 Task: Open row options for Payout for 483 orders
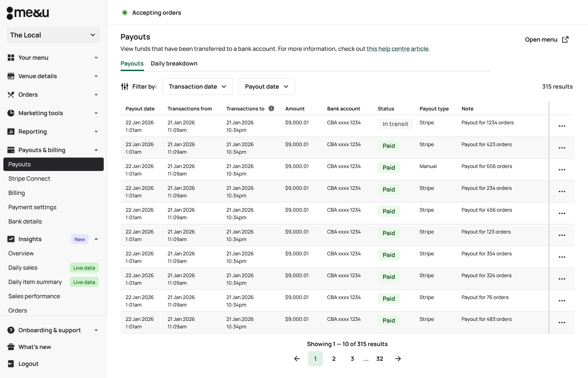[x=562, y=323]
